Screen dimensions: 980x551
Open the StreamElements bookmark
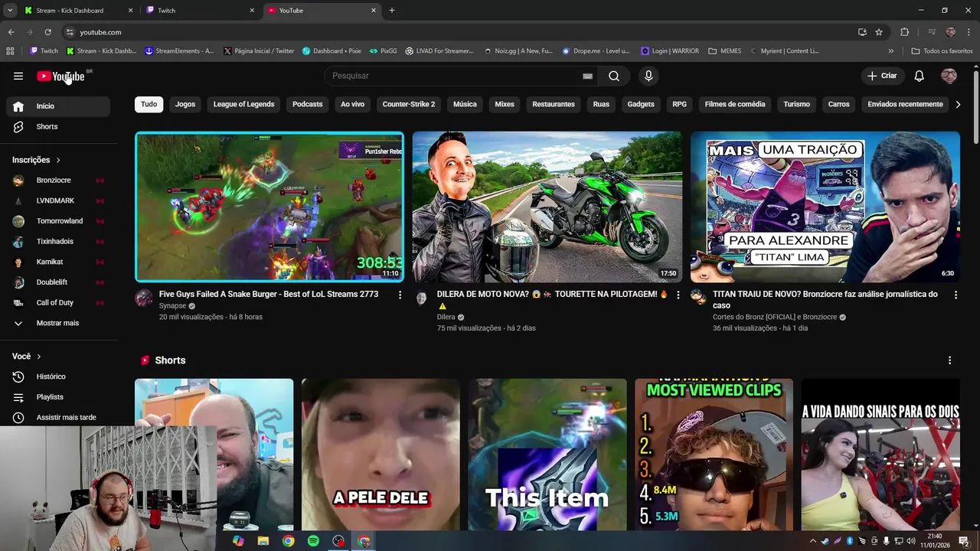[x=179, y=51]
